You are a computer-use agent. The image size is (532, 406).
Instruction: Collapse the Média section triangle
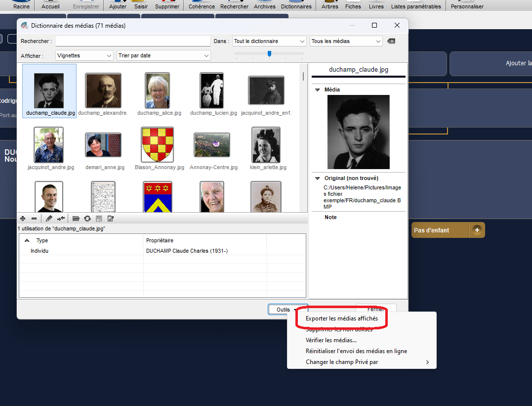(318, 90)
